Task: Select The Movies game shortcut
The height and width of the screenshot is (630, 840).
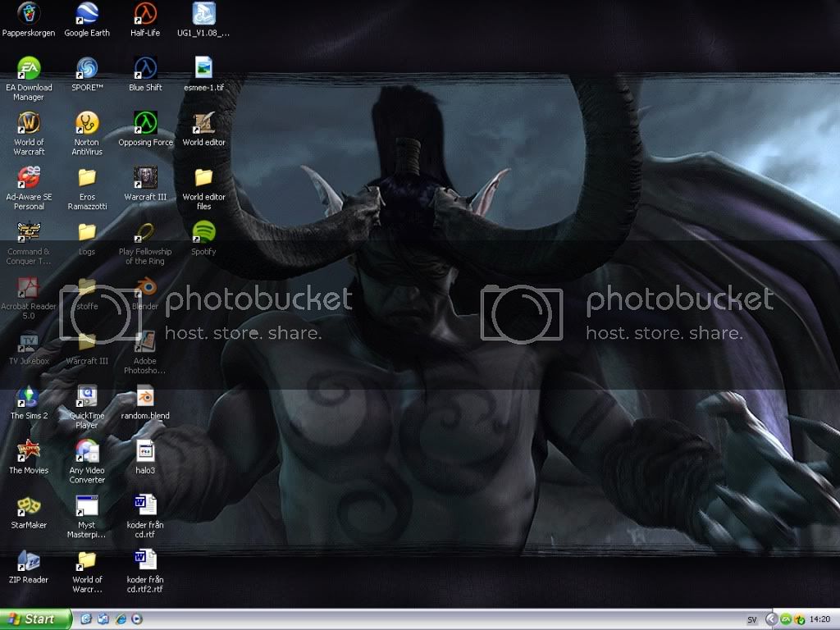Action: click(29, 457)
